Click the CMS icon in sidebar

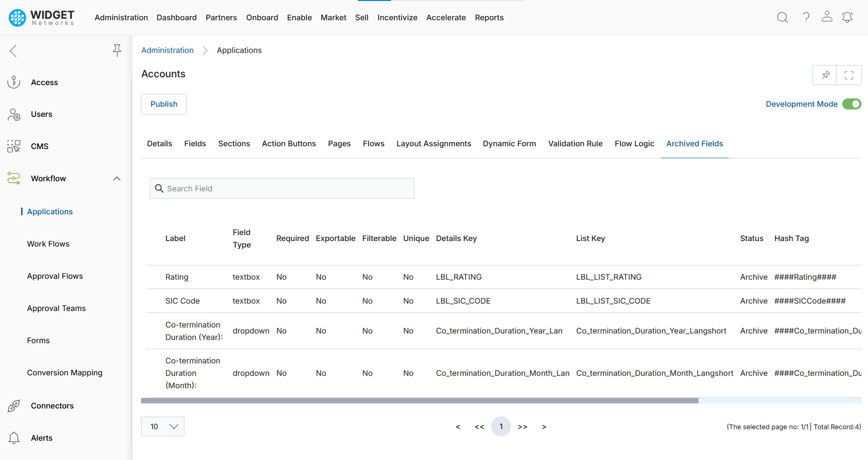[x=14, y=146]
